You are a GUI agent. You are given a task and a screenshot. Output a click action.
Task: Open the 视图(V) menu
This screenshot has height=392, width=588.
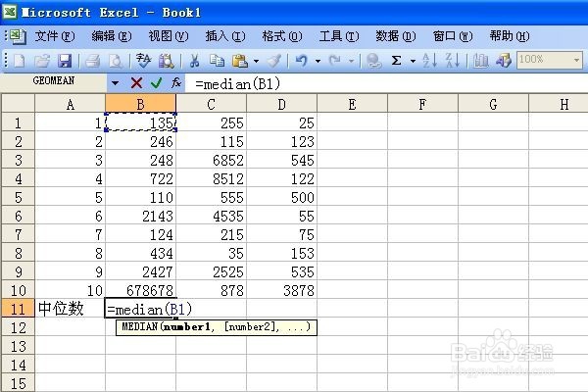(169, 36)
